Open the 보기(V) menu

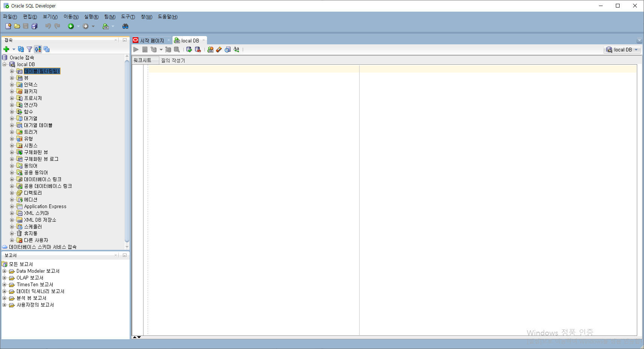coord(50,17)
